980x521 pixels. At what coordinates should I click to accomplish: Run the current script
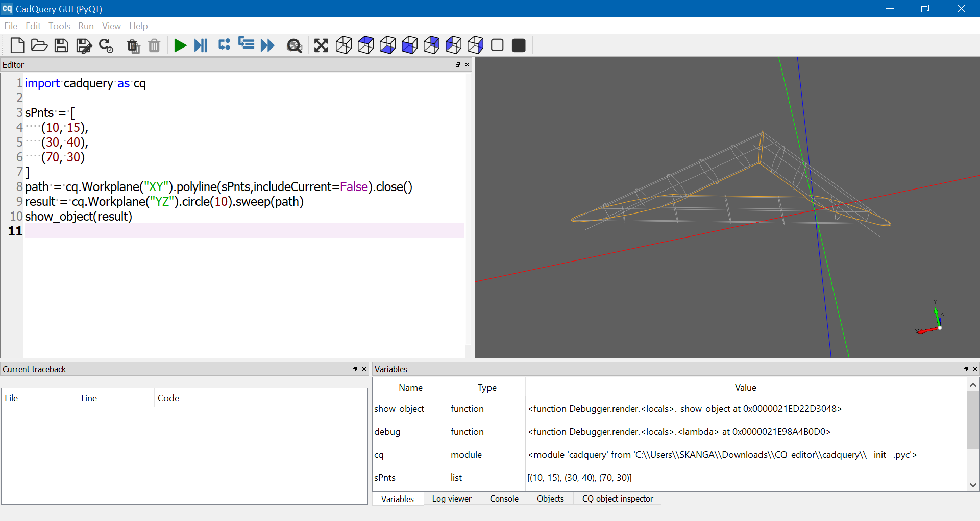[180, 45]
